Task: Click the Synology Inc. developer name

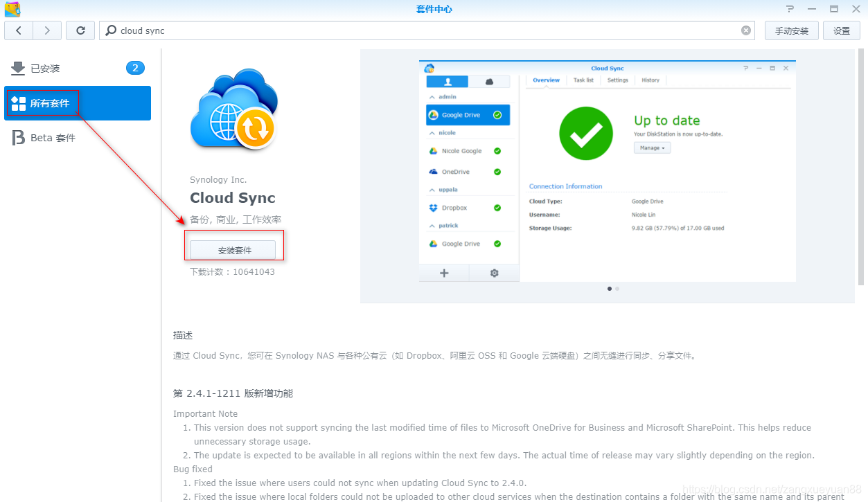Action: pyautogui.click(x=218, y=180)
